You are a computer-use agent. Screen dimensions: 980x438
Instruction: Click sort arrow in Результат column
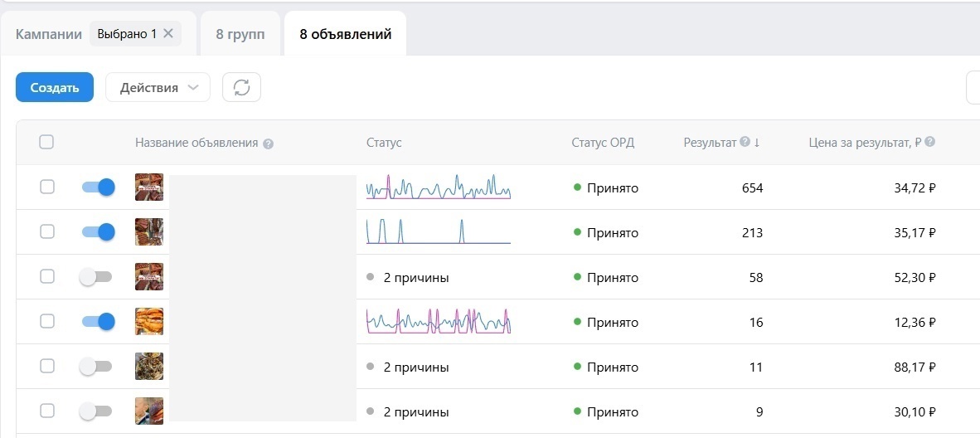point(757,143)
